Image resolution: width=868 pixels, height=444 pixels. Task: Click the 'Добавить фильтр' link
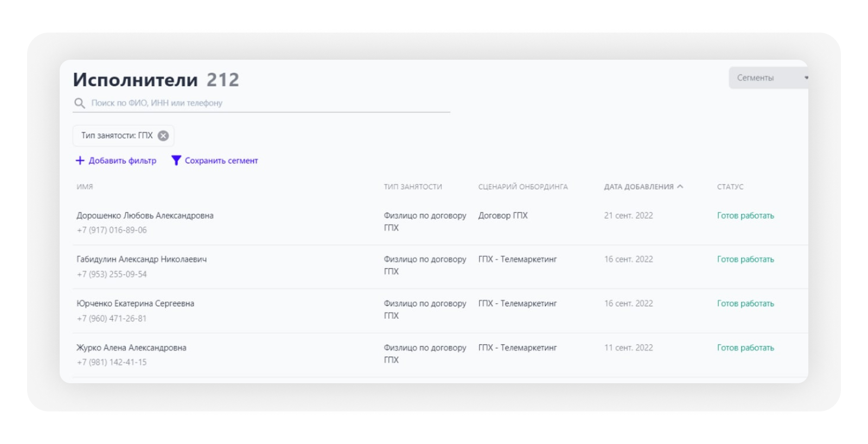[x=122, y=161]
